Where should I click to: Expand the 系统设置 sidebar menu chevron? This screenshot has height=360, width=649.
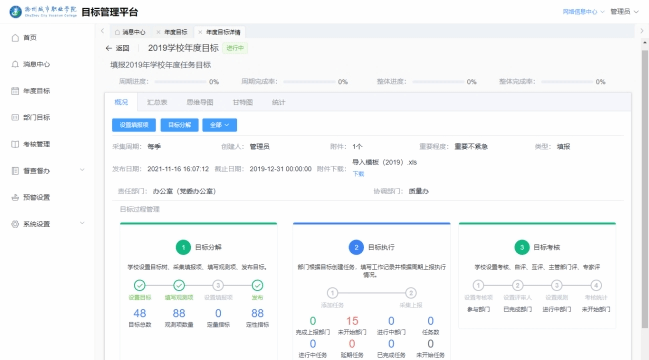(x=82, y=223)
